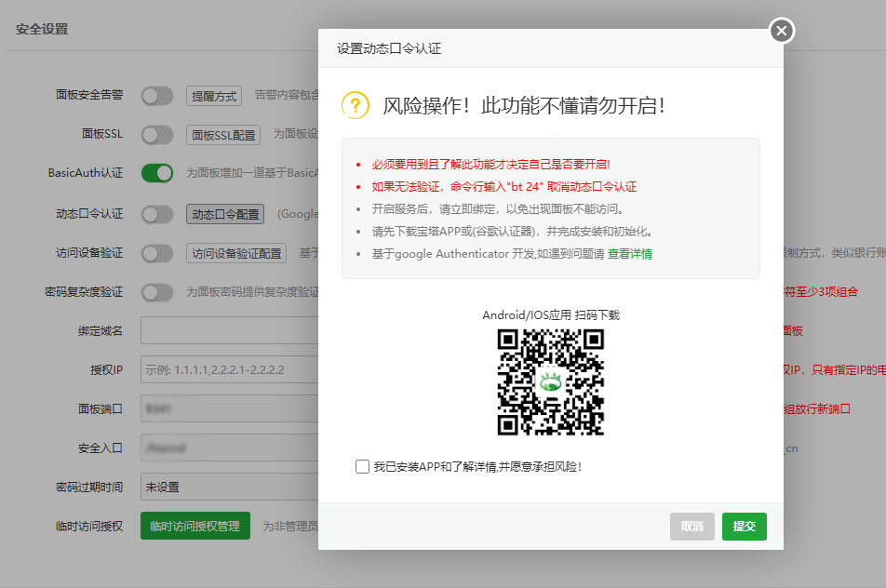
Task: Click the QR code for app download
Action: click(x=550, y=382)
